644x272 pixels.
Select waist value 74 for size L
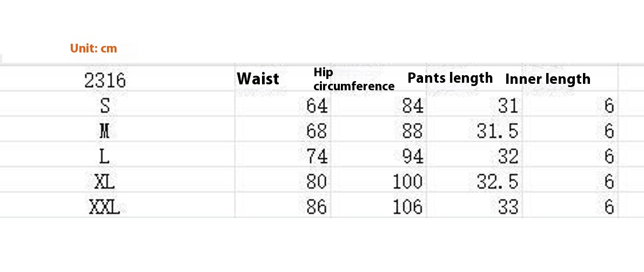(x=317, y=156)
